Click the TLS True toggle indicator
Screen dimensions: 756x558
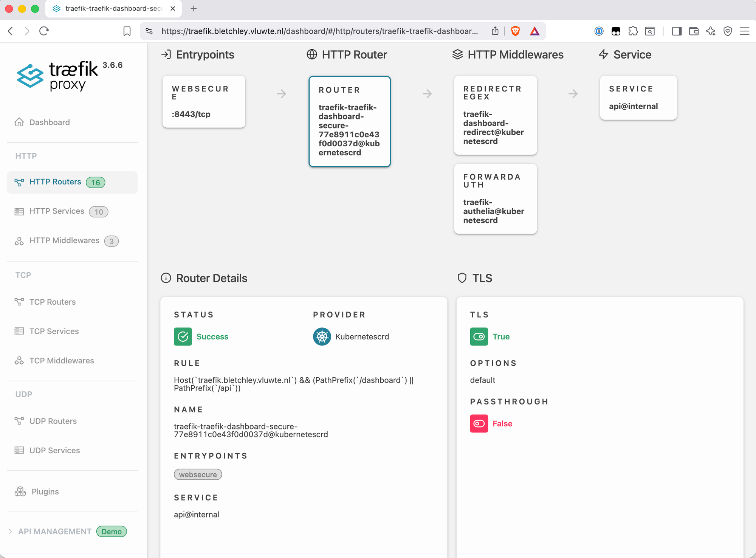(479, 336)
